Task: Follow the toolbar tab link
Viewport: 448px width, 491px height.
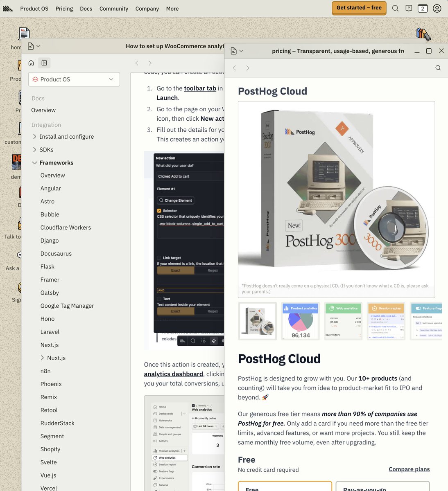Action: (x=200, y=88)
